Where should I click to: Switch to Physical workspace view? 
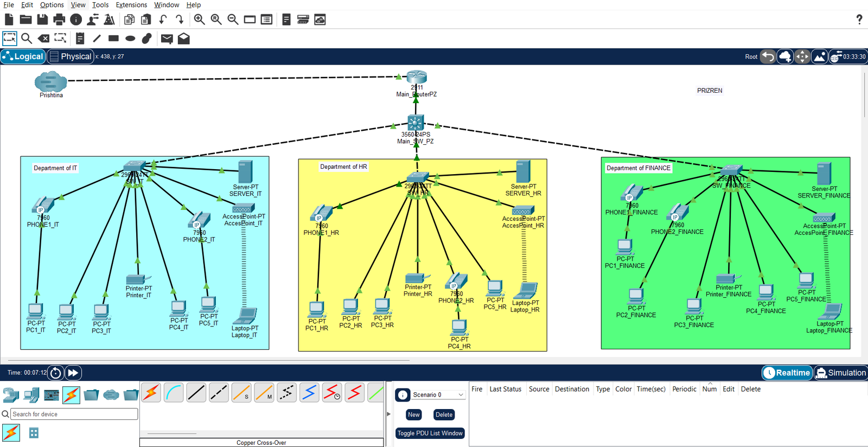[x=70, y=56]
